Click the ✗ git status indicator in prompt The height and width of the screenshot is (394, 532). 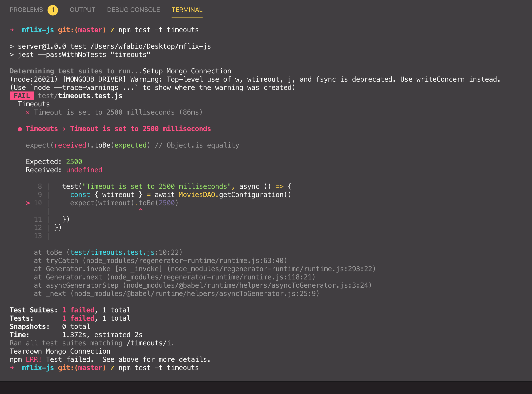pyautogui.click(x=112, y=30)
